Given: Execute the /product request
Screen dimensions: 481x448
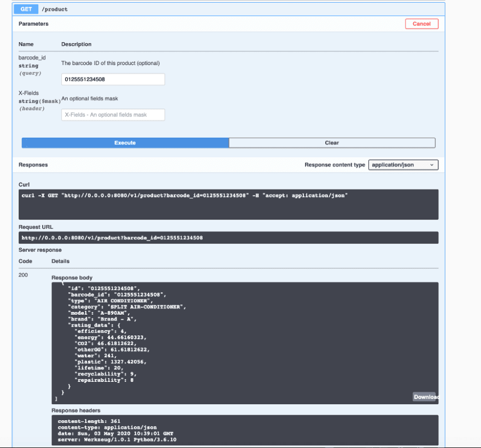Looking at the screenshot, I should click(x=125, y=143).
